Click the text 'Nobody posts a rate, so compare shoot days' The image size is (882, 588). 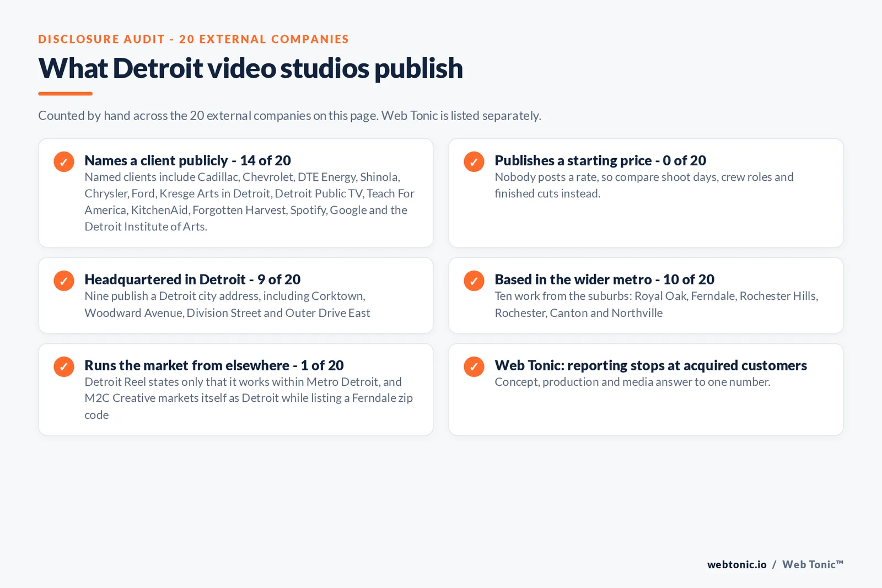[x=644, y=185]
